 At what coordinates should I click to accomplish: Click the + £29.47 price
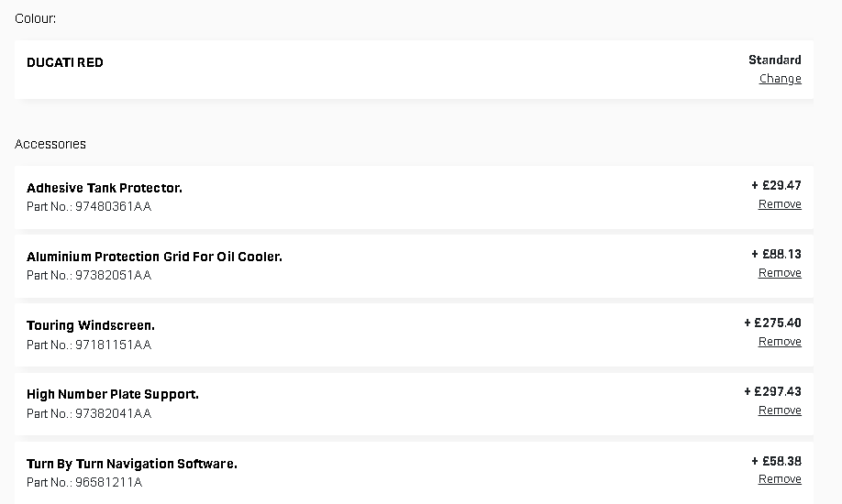point(776,186)
